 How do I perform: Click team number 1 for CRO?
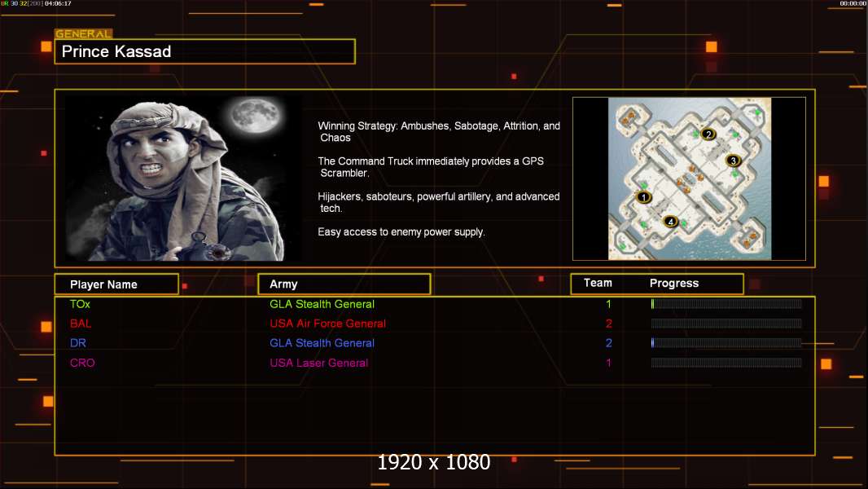click(608, 363)
